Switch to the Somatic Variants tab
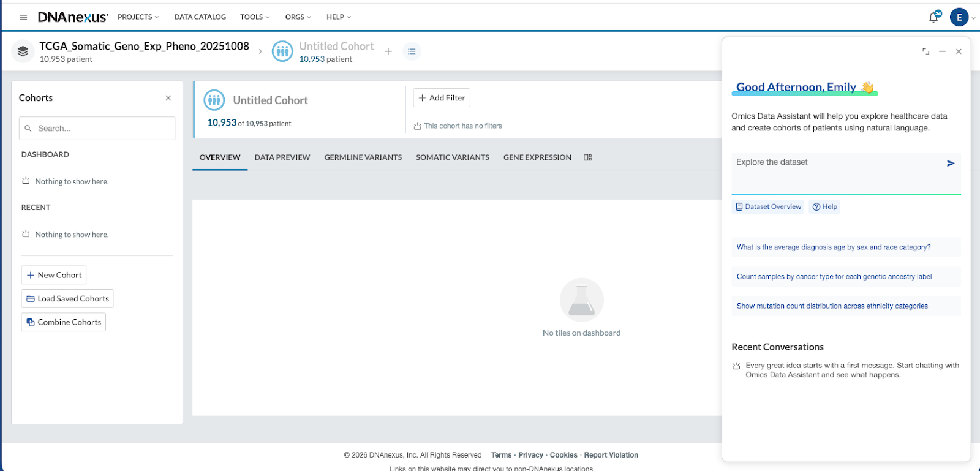 pos(452,157)
